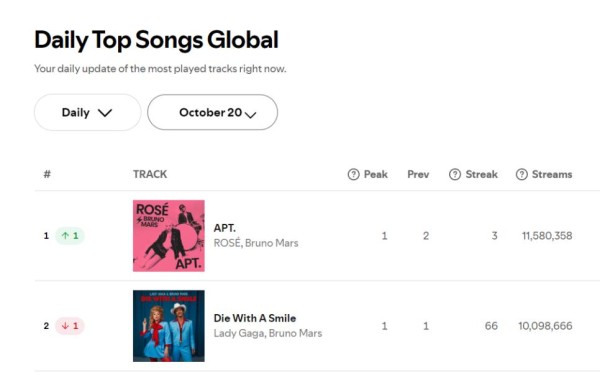The width and height of the screenshot is (600, 375).
Task: Click the TRACK column header
Action: [150, 174]
